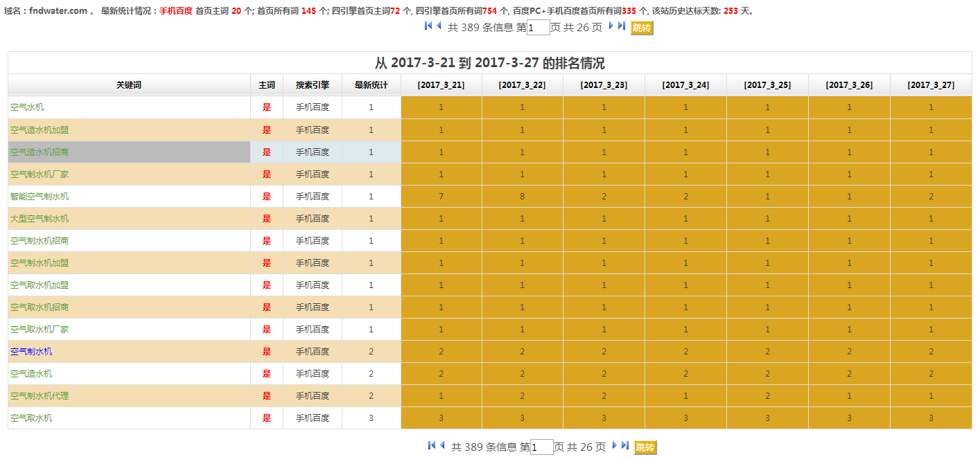The width and height of the screenshot is (980, 457).
Task: Click the bottom last-page navigation icon
Action: (625, 445)
